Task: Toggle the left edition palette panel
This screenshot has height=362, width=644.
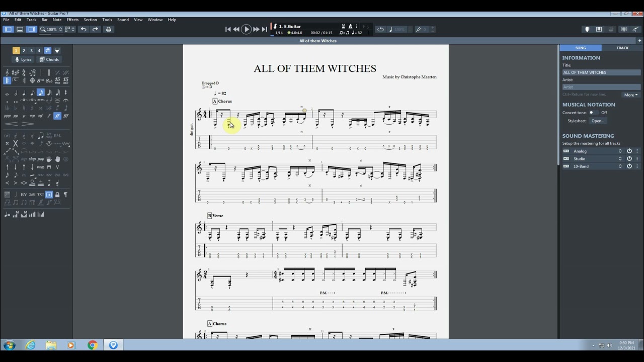Action: pyautogui.click(x=8, y=29)
